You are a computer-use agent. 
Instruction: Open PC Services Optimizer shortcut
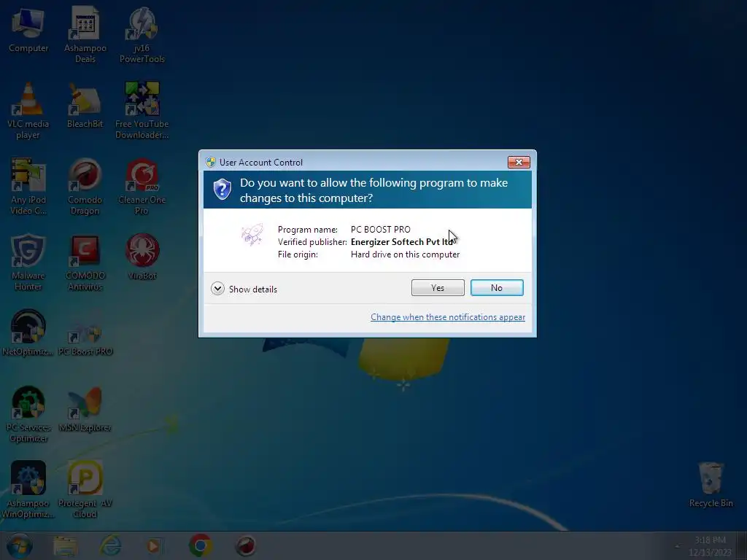coord(28,414)
